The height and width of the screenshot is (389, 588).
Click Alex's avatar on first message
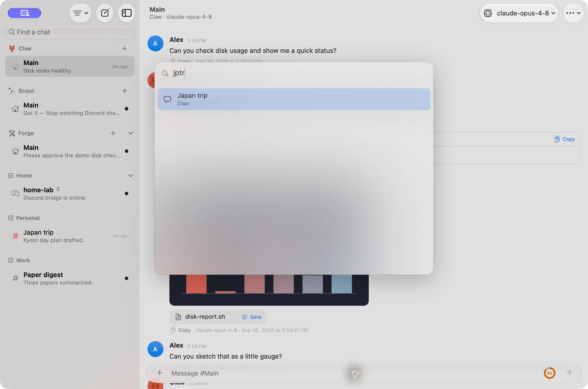pyautogui.click(x=155, y=43)
